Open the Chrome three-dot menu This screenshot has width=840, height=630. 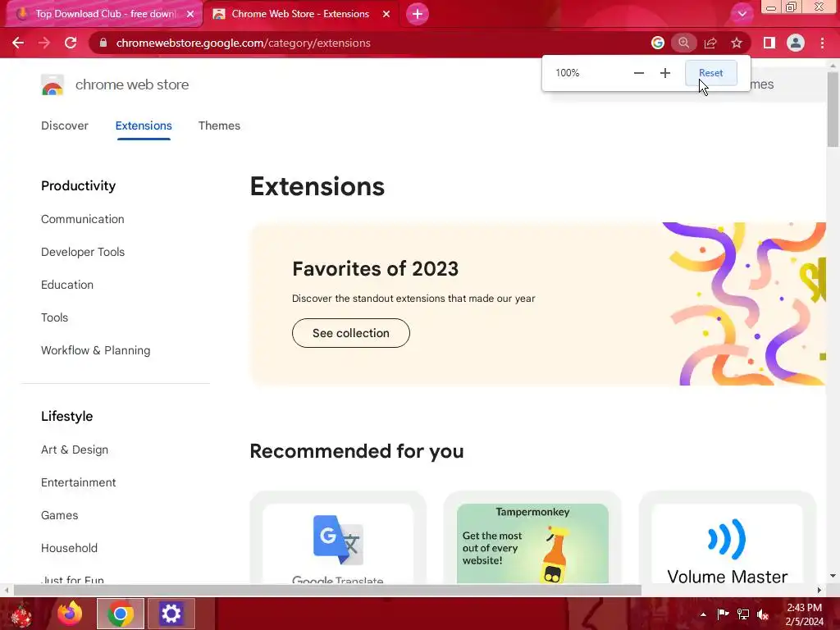pyautogui.click(x=822, y=43)
